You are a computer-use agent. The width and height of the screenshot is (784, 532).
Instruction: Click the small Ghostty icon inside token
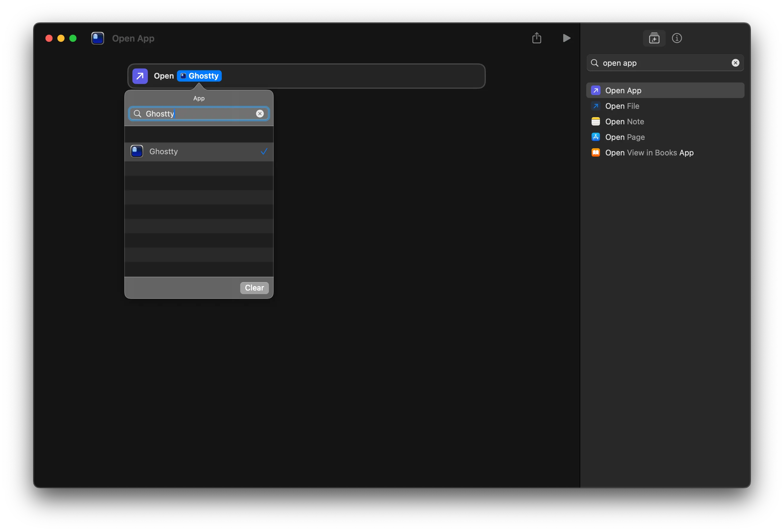point(183,76)
